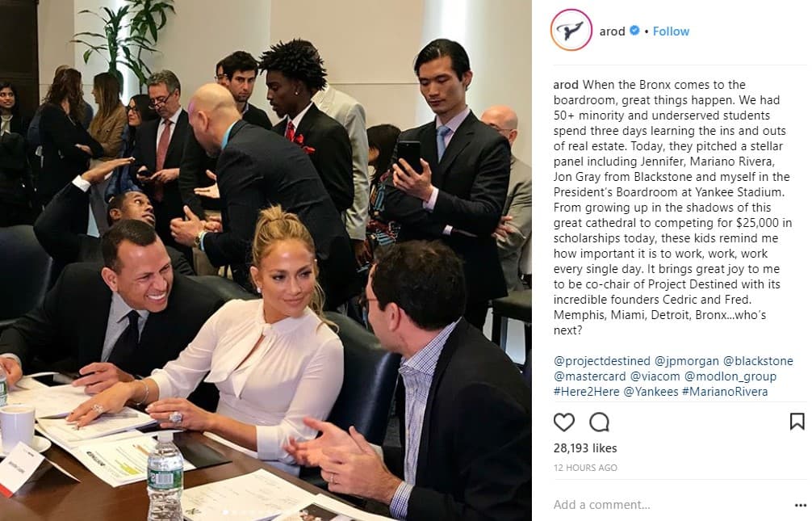Screen dimensions: 812x521
Task: Click the 12 HOURS AGO timestamp
Action: pos(585,468)
